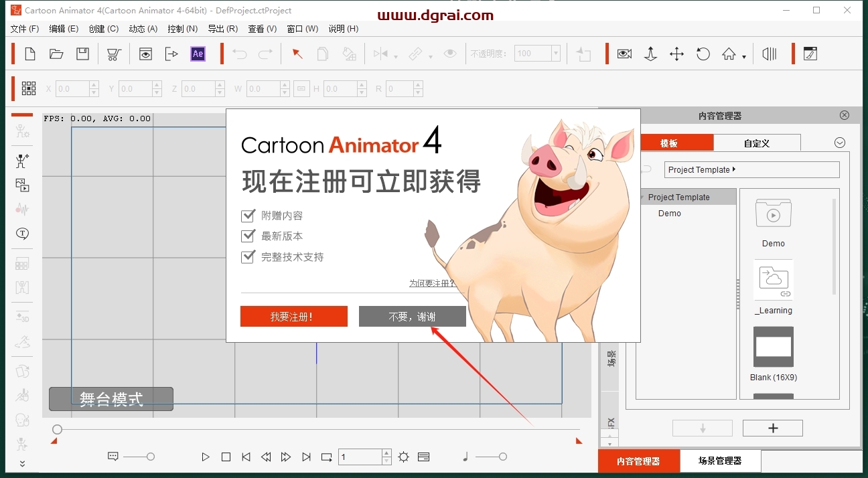Uncheck the 完整技术支持 checkbox
This screenshot has width=868, height=478.
tap(248, 256)
